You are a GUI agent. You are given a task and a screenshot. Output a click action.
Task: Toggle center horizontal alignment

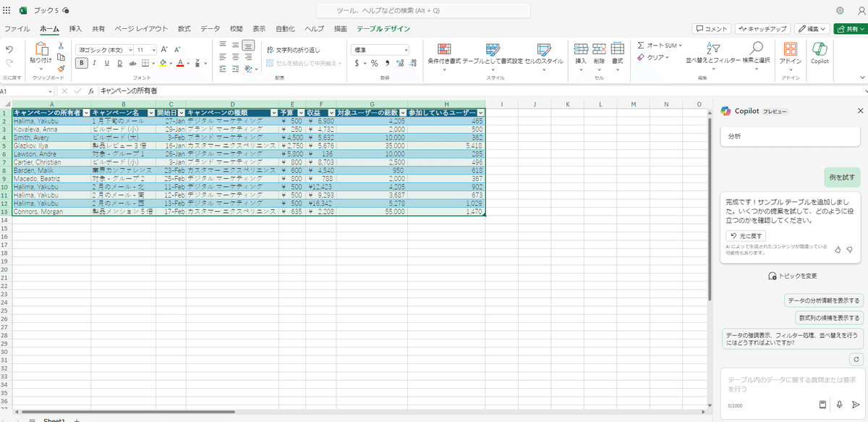point(236,56)
